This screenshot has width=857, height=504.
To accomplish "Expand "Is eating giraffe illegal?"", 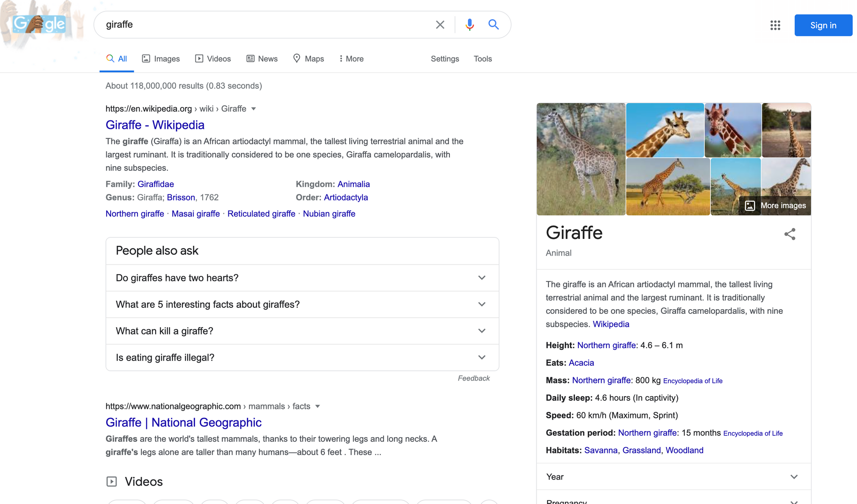I will (302, 358).
